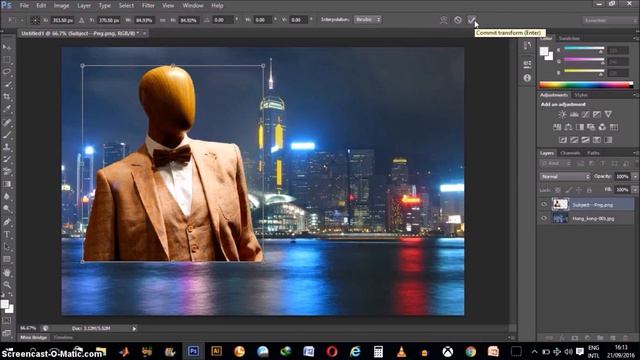Open the Window menu
Image resolution: width=640 pixels, height=360 pixels.
pos(193,6)
